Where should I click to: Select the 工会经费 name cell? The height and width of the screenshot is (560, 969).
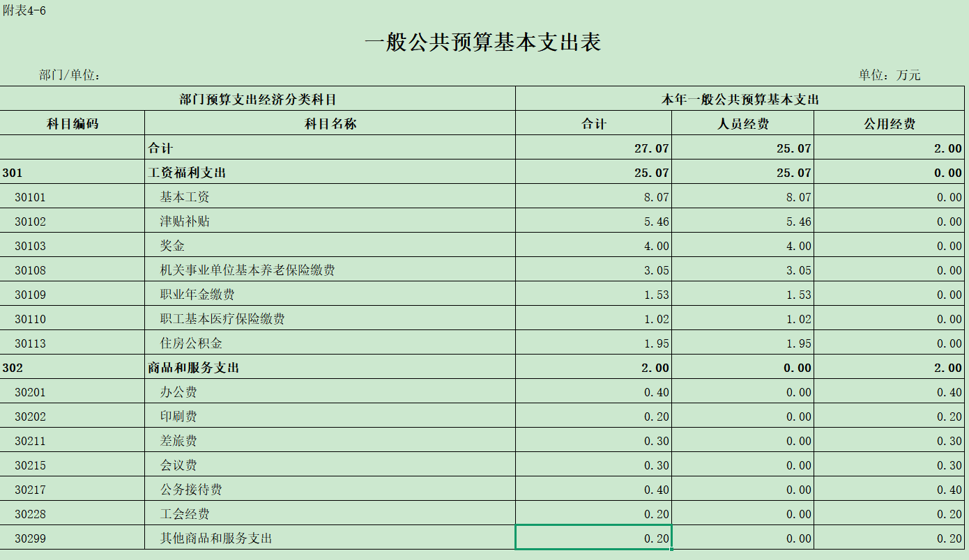(x=330, y=513)
